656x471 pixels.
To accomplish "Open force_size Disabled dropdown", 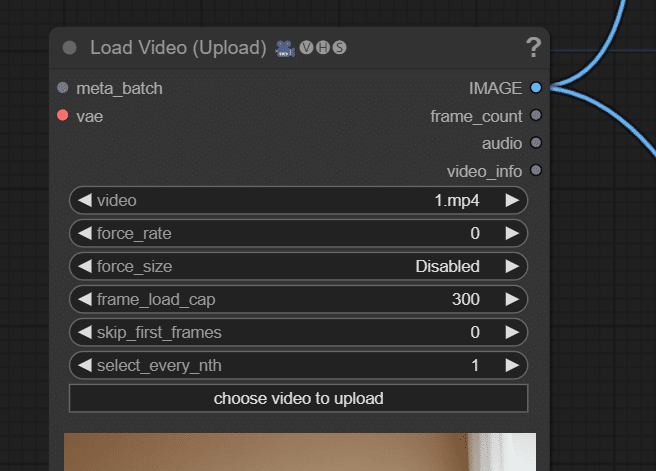I will pos(298,266).
